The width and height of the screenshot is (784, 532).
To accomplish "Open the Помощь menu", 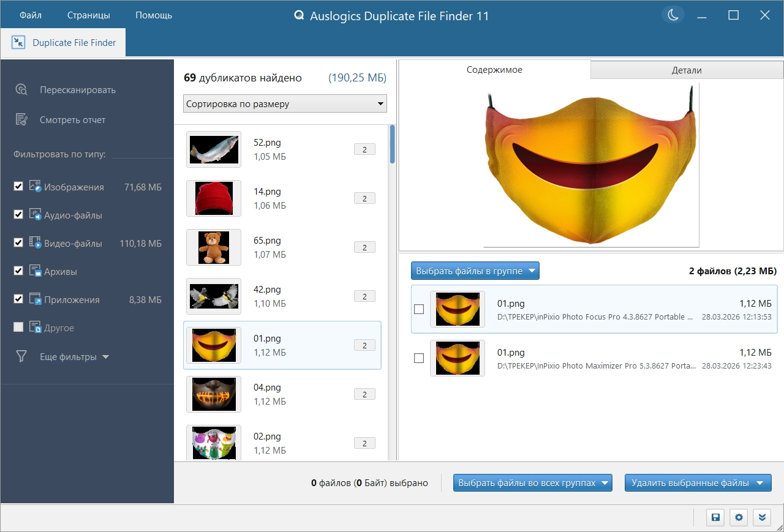I will click(154, 15).
